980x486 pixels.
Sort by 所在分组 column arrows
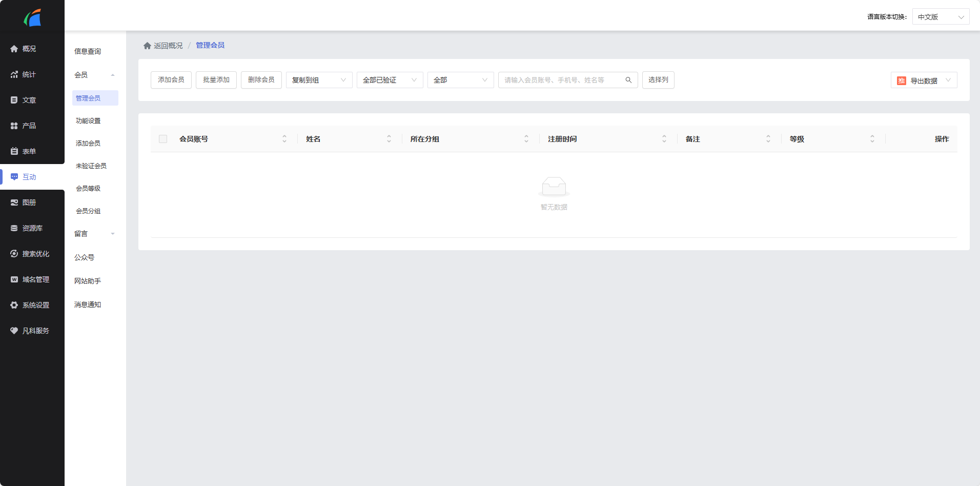(x=526, y=139)
